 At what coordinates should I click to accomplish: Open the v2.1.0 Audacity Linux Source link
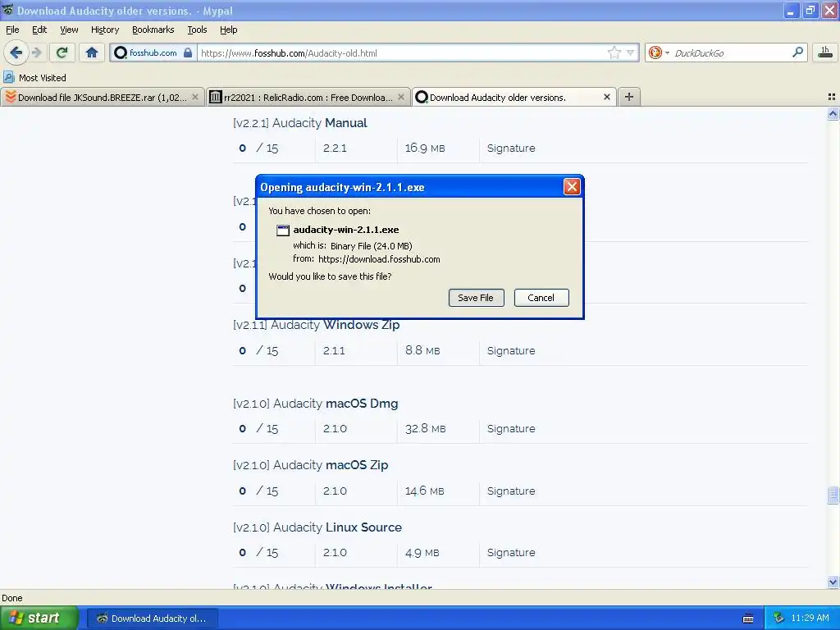(x=317, y=527)
